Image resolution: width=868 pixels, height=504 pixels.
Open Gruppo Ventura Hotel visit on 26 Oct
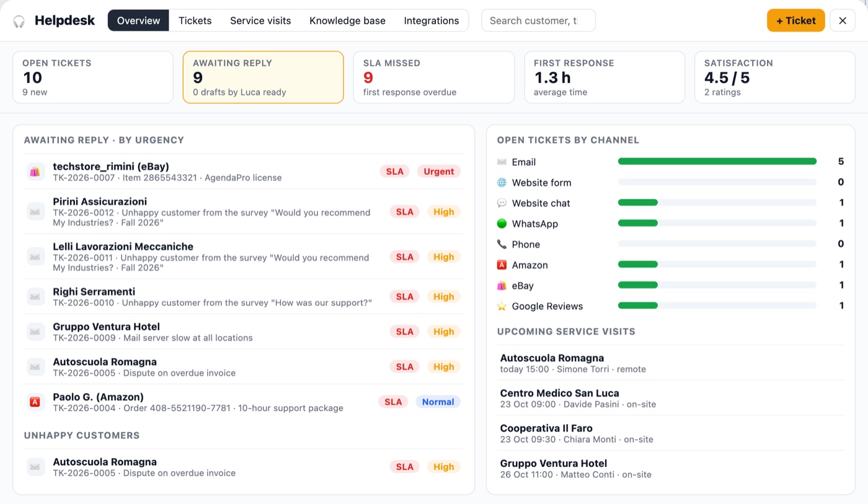(x=671, y=468)
